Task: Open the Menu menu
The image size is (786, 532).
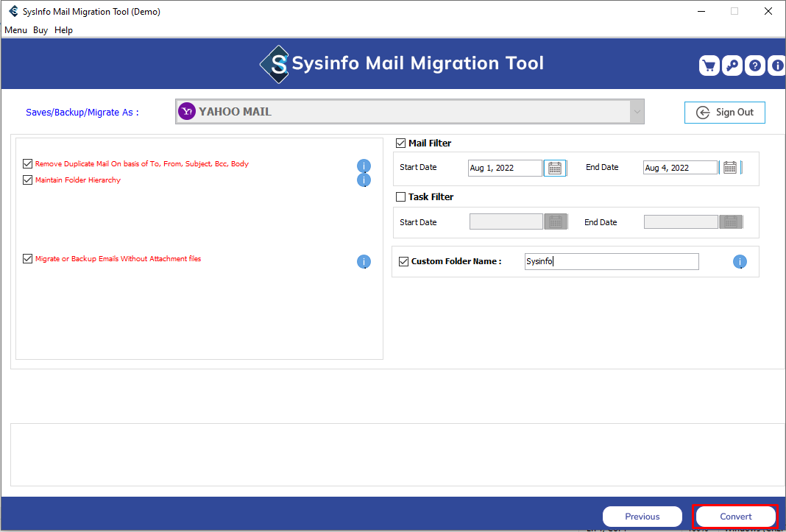Action: click(15, 30)
